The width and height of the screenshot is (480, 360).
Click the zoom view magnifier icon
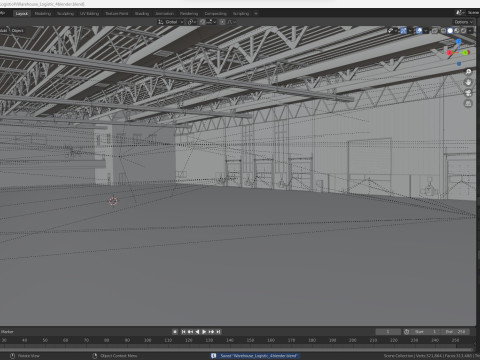pos(468,72)
